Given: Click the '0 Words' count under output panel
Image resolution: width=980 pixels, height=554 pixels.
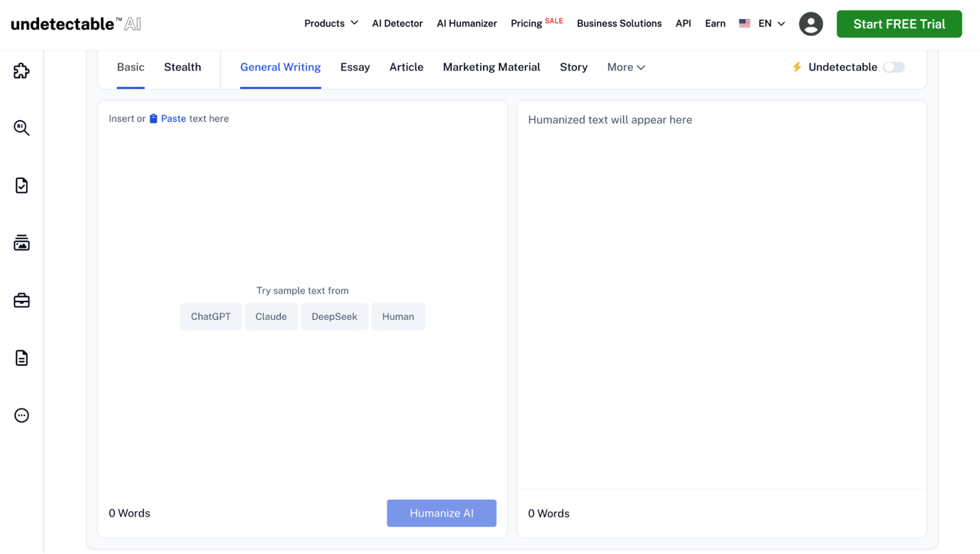Looking at the screenshot, I should [x=549, y=513].
